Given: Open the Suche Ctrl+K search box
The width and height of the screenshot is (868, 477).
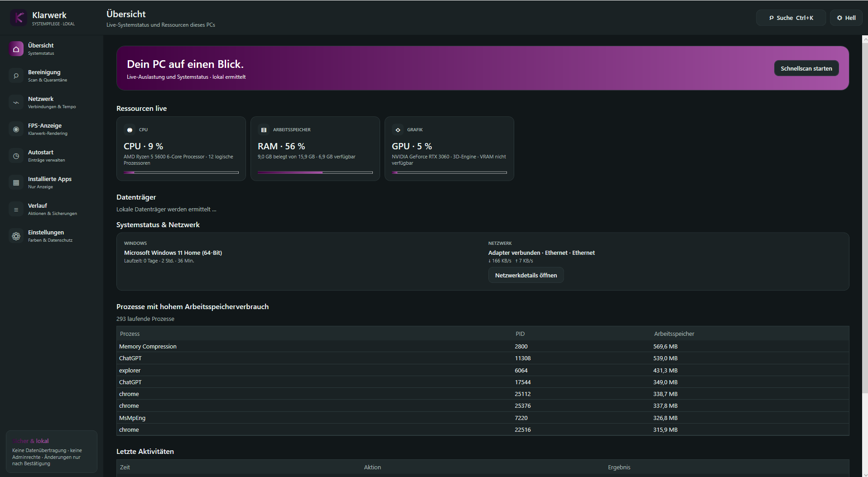Looking at the screenshot, I should (x=791, y=18).
